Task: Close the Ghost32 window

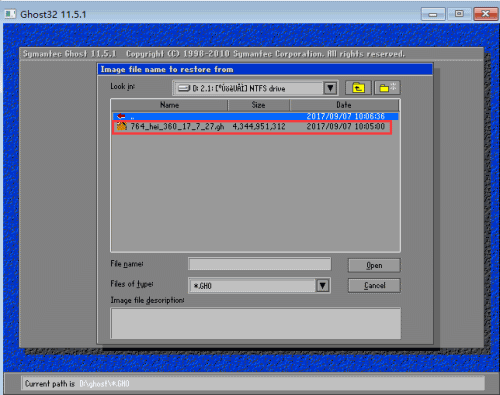Action: pos(486,14)
